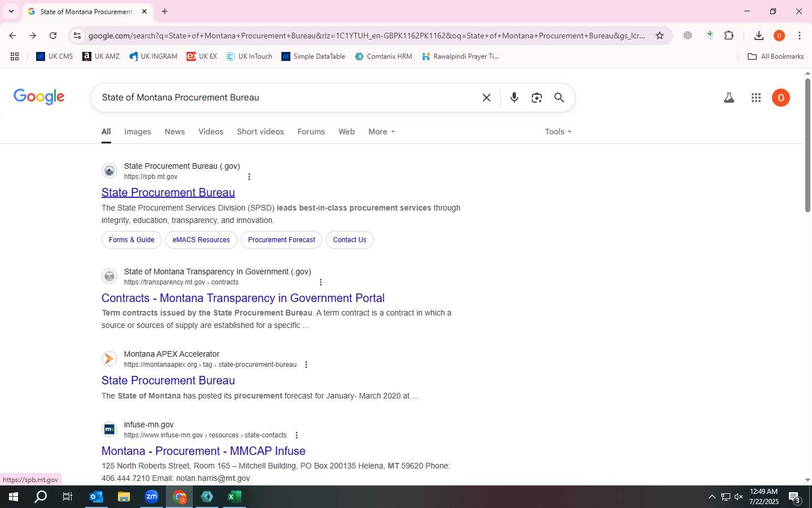
Task: Open UK INGRAM bookmark
Action: [153, 56]
